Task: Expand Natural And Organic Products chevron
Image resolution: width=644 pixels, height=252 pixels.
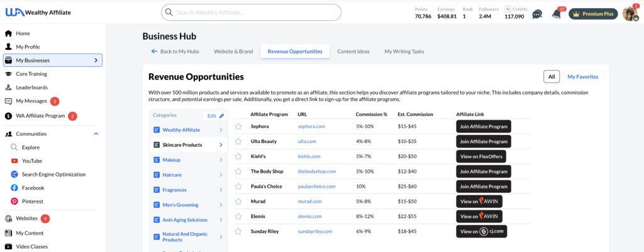Action: pos(221,237)
